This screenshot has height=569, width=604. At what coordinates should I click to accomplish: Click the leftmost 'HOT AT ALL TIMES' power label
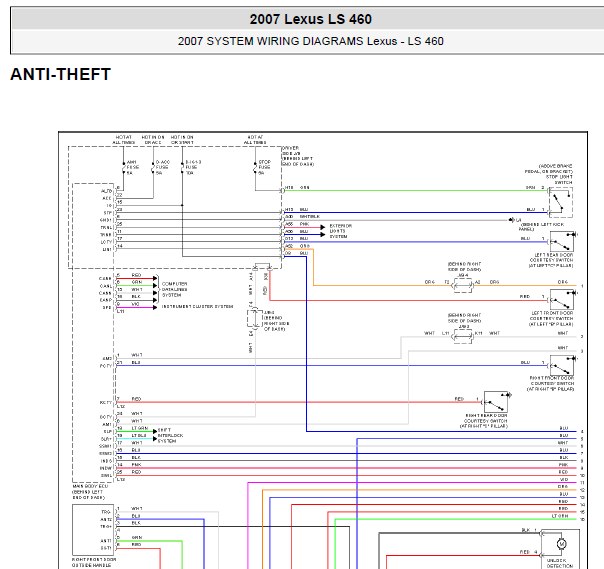tap(124, 140)
